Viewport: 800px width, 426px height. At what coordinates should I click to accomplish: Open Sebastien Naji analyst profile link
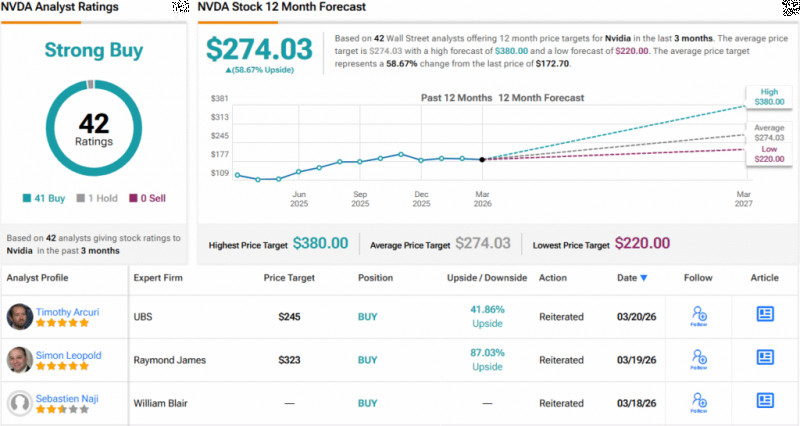67,397
